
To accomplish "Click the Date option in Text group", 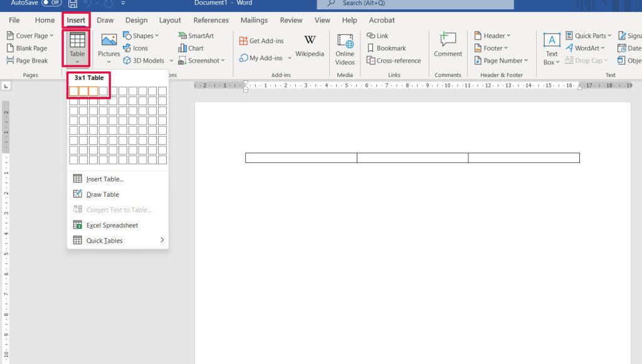I will point(629,48).
